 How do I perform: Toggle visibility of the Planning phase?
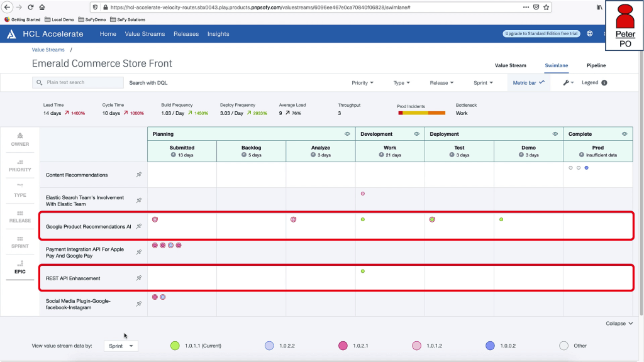pos(347,134)
